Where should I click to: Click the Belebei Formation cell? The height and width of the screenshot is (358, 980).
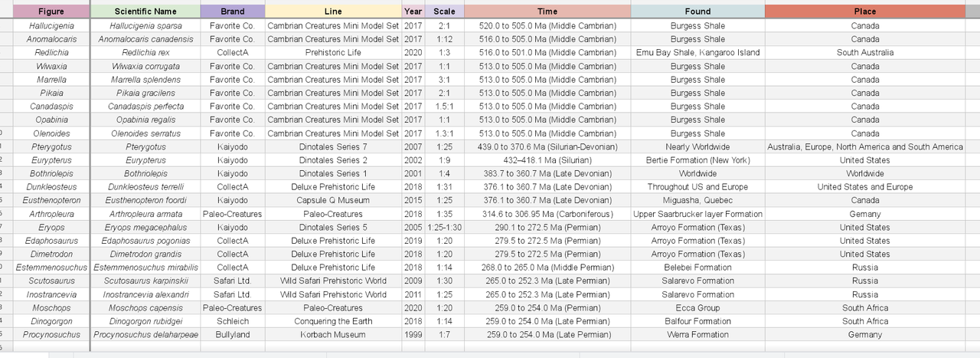click(697, 268)
